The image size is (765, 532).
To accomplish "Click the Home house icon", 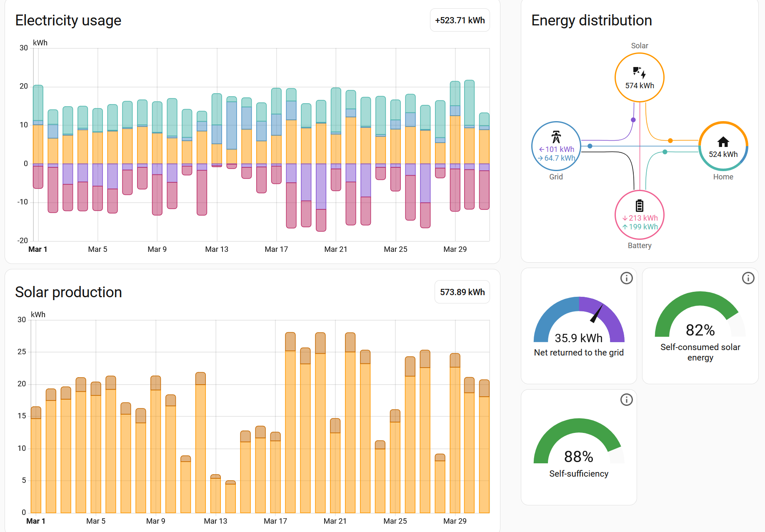I will coord(723,142).
